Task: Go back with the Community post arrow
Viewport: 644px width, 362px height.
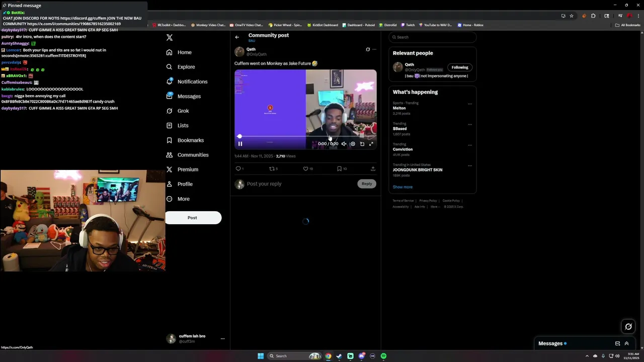Action: (x=237, y=37)
